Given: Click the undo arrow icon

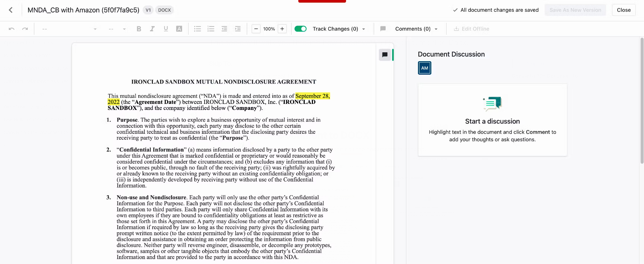Looking at the screenshot, I should [x=11, y=29].
